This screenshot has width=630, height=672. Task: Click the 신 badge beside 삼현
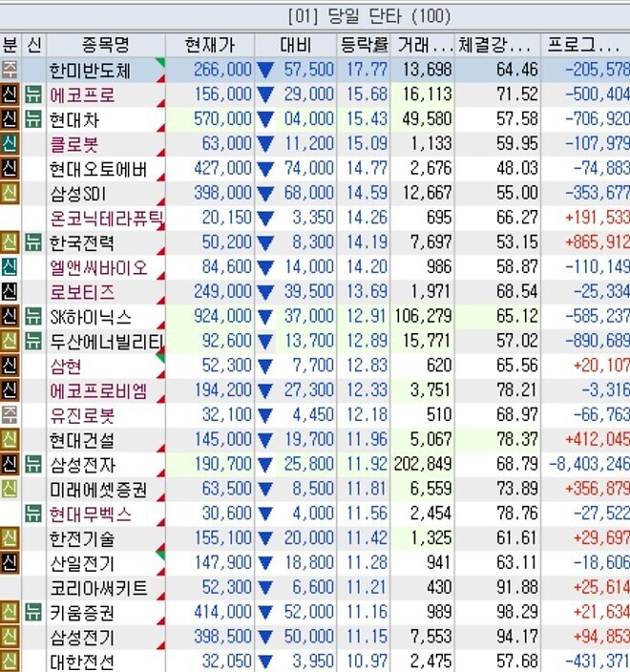[x=10, y=366]
